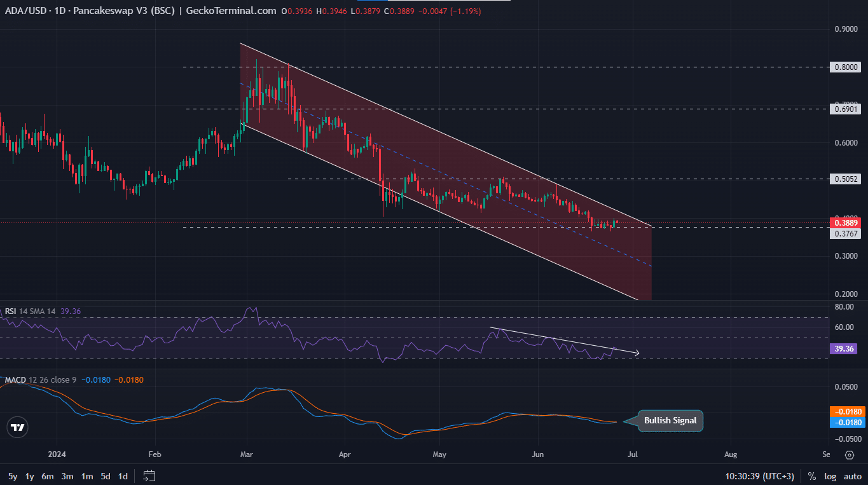The image size is (868, 485).
Task: Click the Feb date axis label
Action: coord(155,455)
